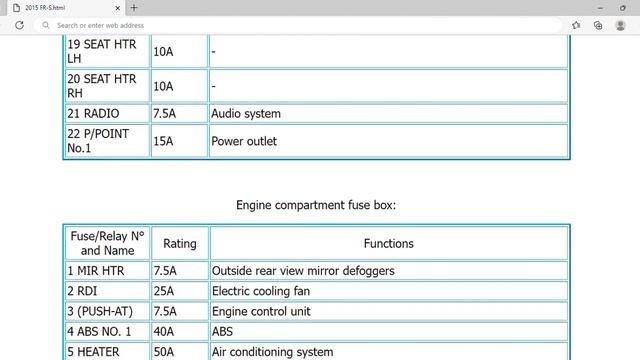
Task: Open the user profile avatar
Action: [620, 25]
